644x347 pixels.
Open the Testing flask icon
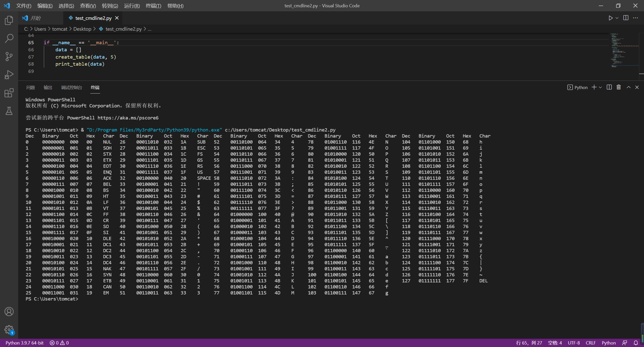(x=9, y=111)
